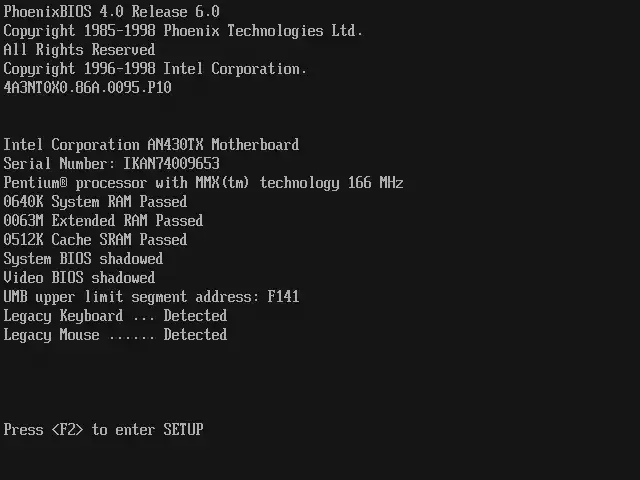Click the word SETUP in the prompt
Viewport: 640px width, 480px height.
[183, 430]
